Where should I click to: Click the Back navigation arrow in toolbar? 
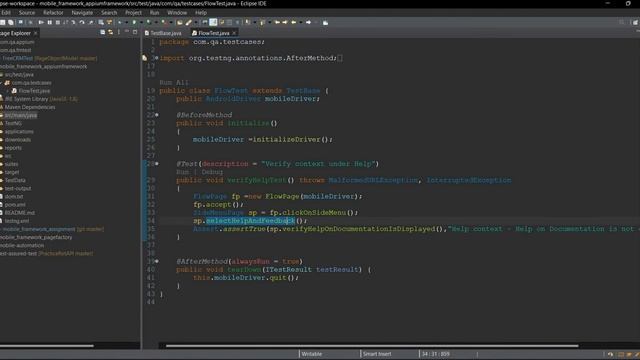pos(293,22)
